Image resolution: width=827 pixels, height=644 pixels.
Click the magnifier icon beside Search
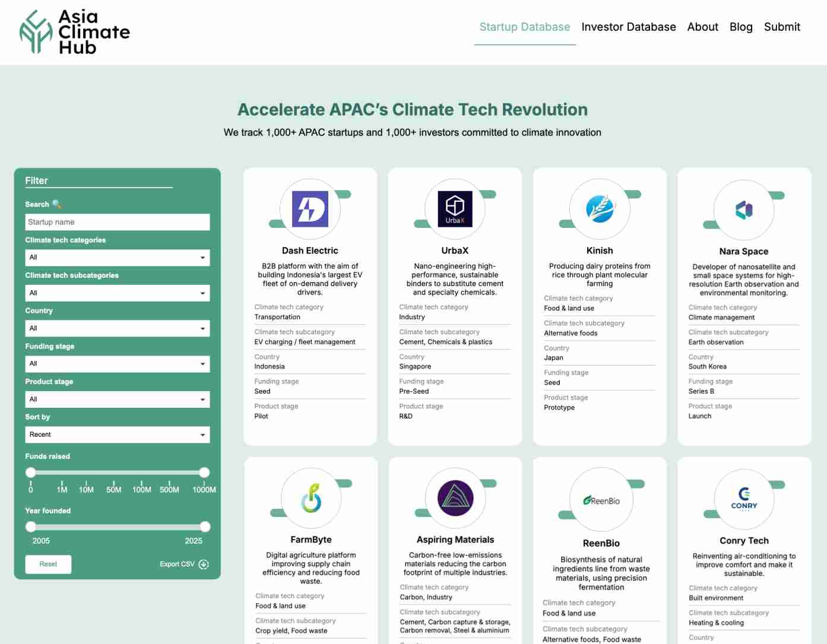tap(57, 204)
